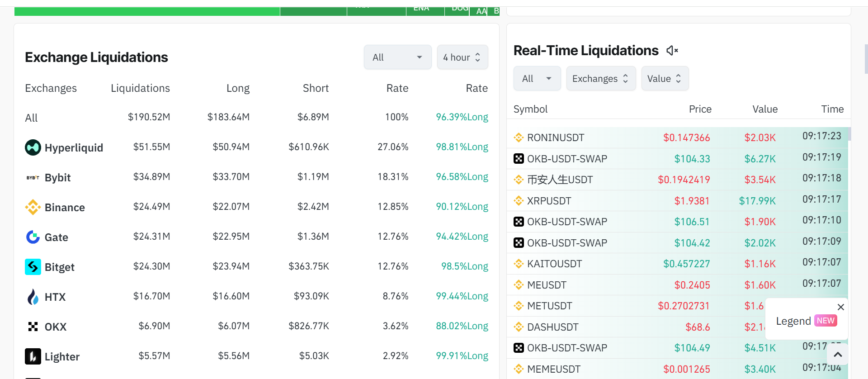Screen dimensions: 868x379
Task: Expand the All dropdown in Real-Time Liquidations
Action: click(537, 79)
